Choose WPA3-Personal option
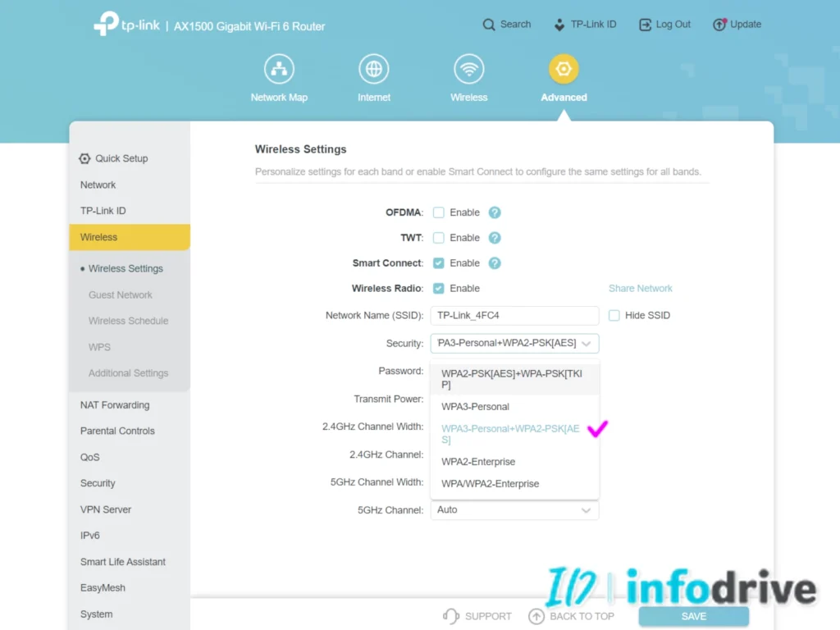This screenshot has height=630, width=840. coord(514,407)
